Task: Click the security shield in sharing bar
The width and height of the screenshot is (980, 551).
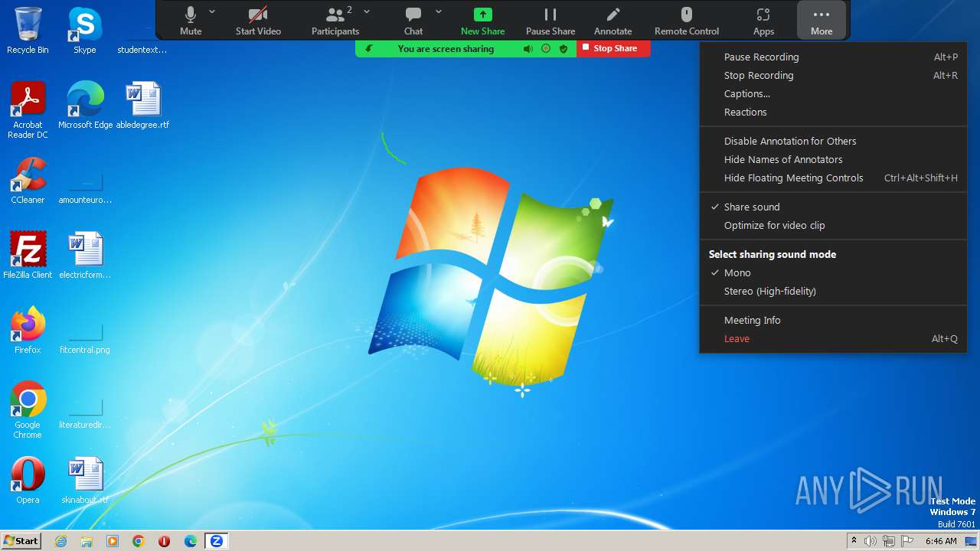Action: pyautogui.click(x=563, y=48)
